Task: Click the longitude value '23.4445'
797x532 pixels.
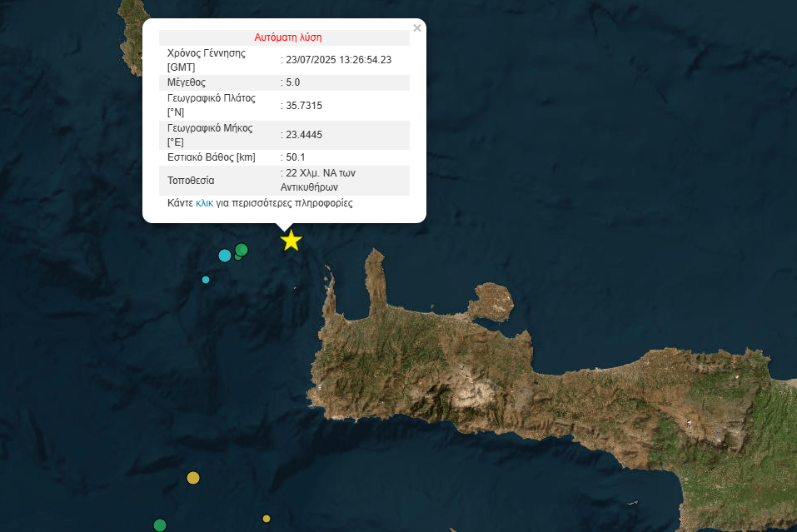Action: (304, 135)
